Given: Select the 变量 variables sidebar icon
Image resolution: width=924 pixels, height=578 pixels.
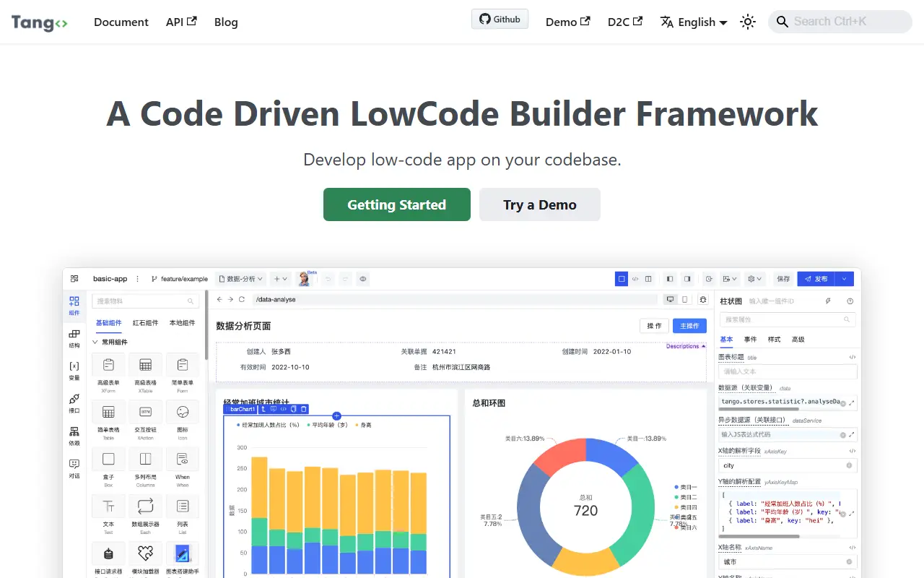Looking at the screenshot, I should [74, 371].
